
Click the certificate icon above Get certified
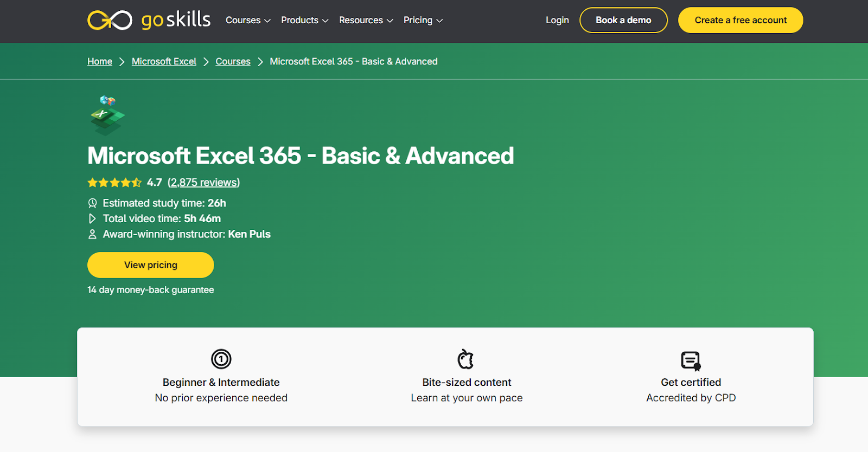point(691,360)
